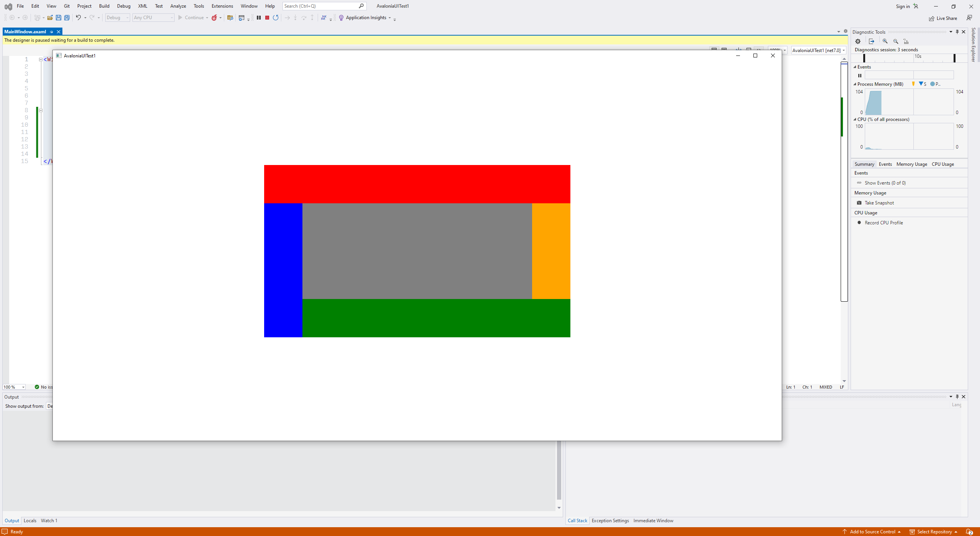Click the Restart debugging icon

pyautogui.click(x=276, y=17)
